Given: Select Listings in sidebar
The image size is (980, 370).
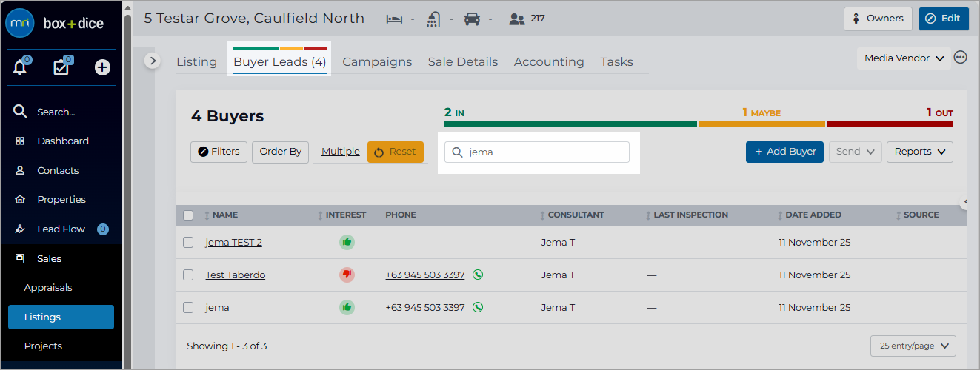Looking at the screenshot, I should pyautogui.click(x=61, y=317).
